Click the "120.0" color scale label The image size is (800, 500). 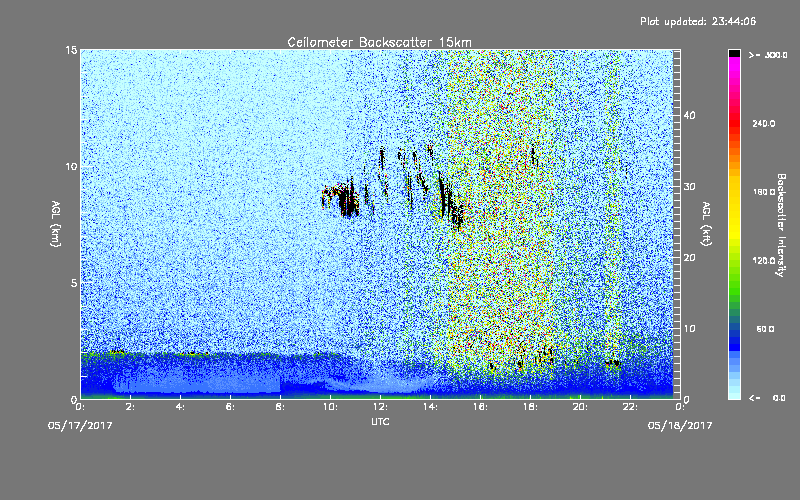[x=764, y=261]
